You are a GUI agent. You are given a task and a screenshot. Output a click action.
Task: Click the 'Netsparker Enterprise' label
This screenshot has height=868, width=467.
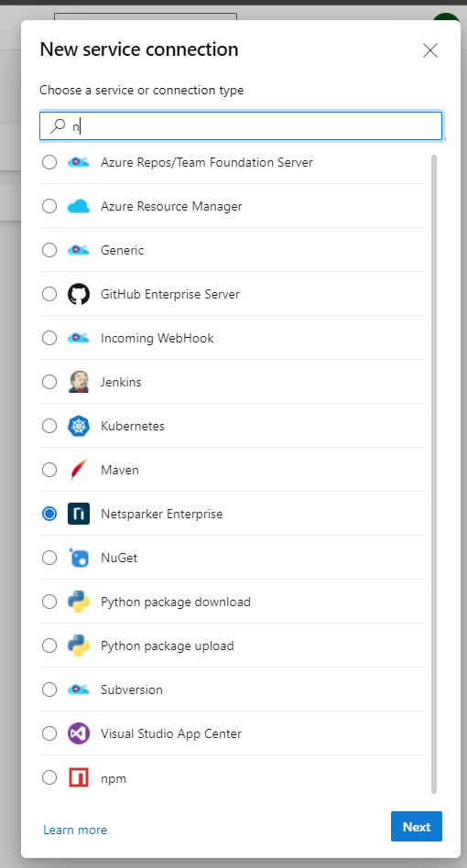(161, 514)
